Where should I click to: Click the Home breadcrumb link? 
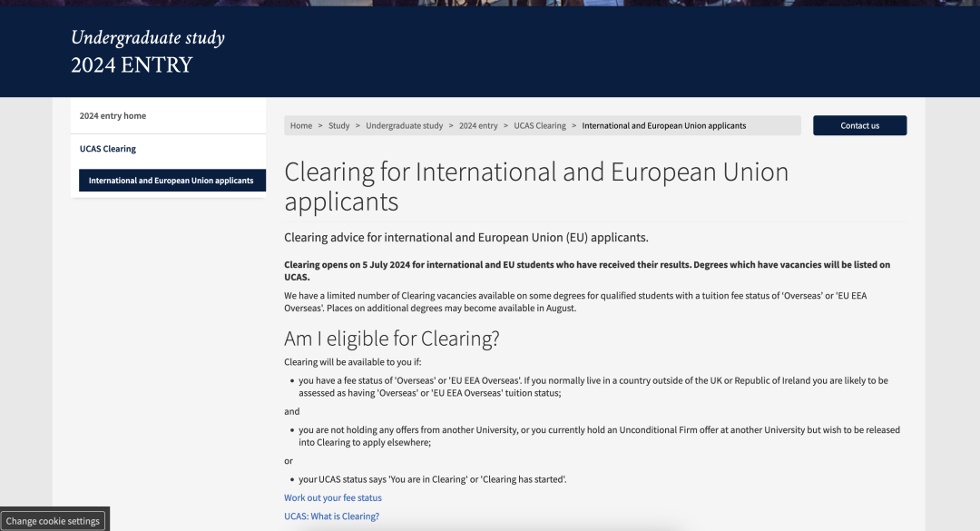pos(301,126)
